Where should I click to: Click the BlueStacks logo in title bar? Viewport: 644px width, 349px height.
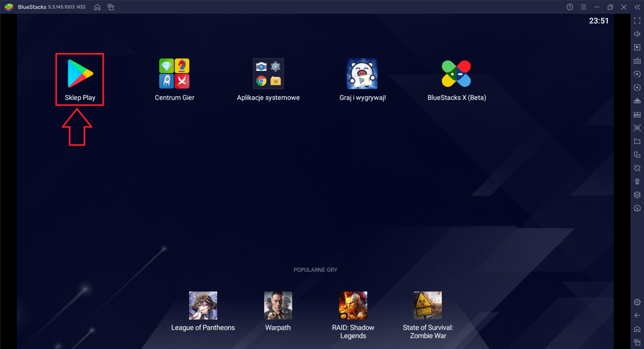pos(9,7)
